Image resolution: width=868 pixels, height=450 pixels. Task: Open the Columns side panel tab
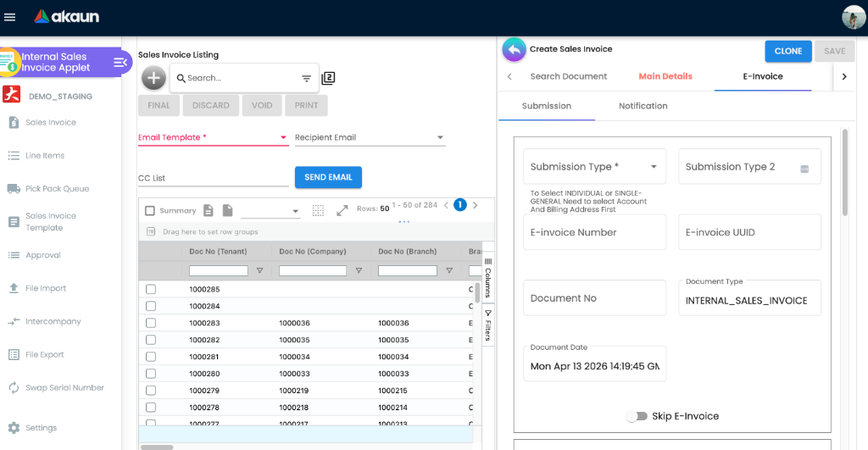point(487,277)
